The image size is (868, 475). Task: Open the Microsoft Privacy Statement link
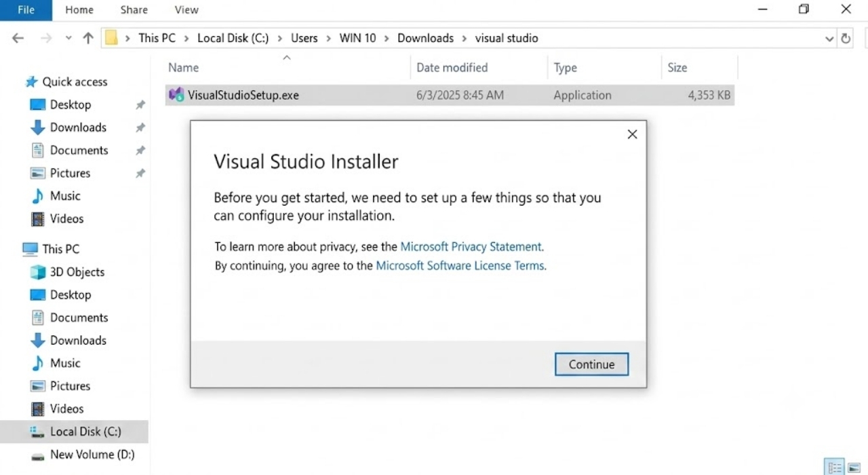click(x=471, y=246)
